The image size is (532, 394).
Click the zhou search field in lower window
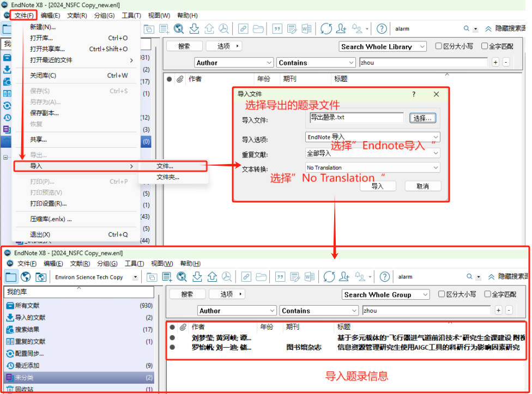[426, 310]
